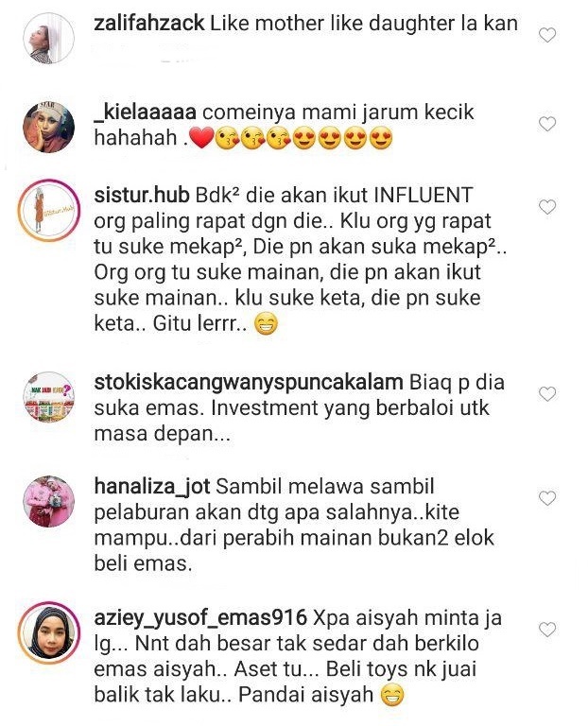This screenshot has width=588, height=726.
Task: Open stokiskacangwanyspuncakalam's profile picture
Action: point(48,397)
